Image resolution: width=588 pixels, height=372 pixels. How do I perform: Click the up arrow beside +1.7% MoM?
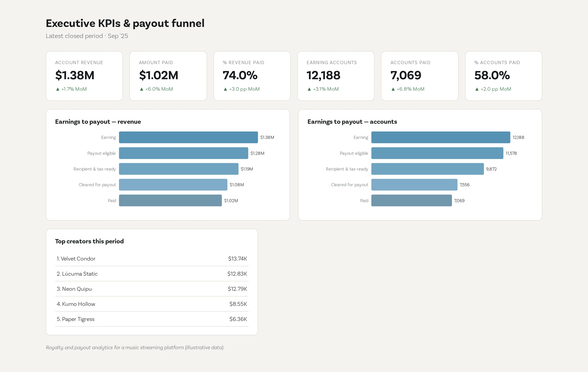click(x=58, y=89)
